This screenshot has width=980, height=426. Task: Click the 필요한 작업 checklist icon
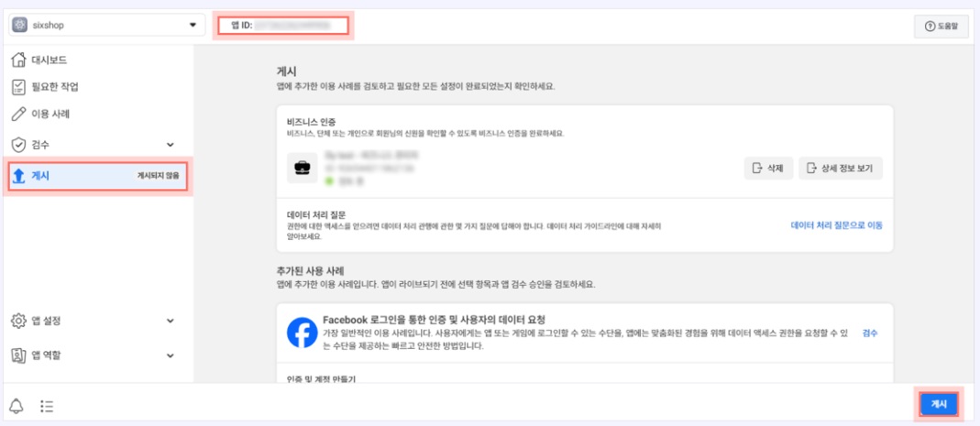pyautogui.click(x=18, y=87)
